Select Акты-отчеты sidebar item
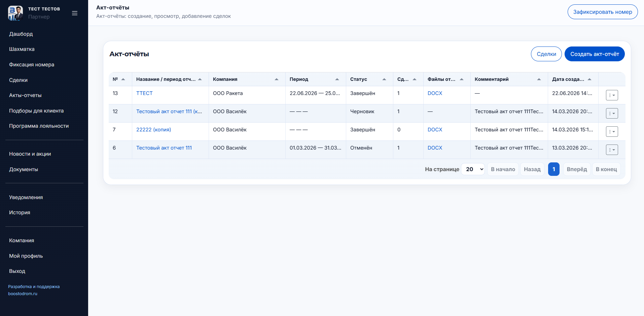Screen dimensions: 644x316 (x=25, y=95)
